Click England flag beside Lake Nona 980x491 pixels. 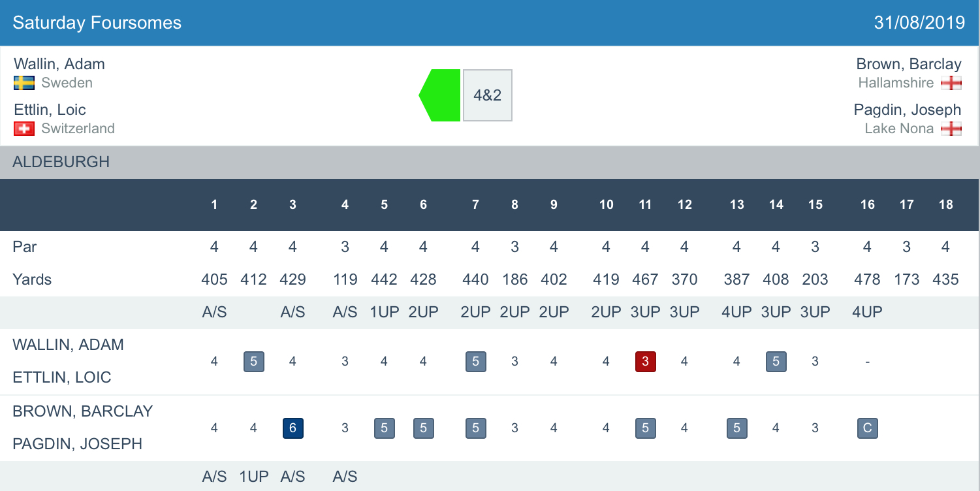[951, 129]
